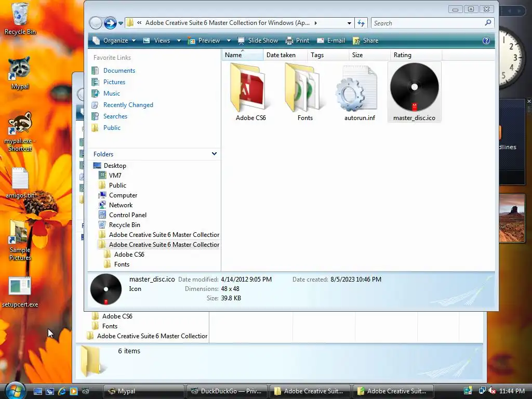Viewport: 532px width, 399px height.
Task: Open Searches favorite link
Action: (115, 116)
